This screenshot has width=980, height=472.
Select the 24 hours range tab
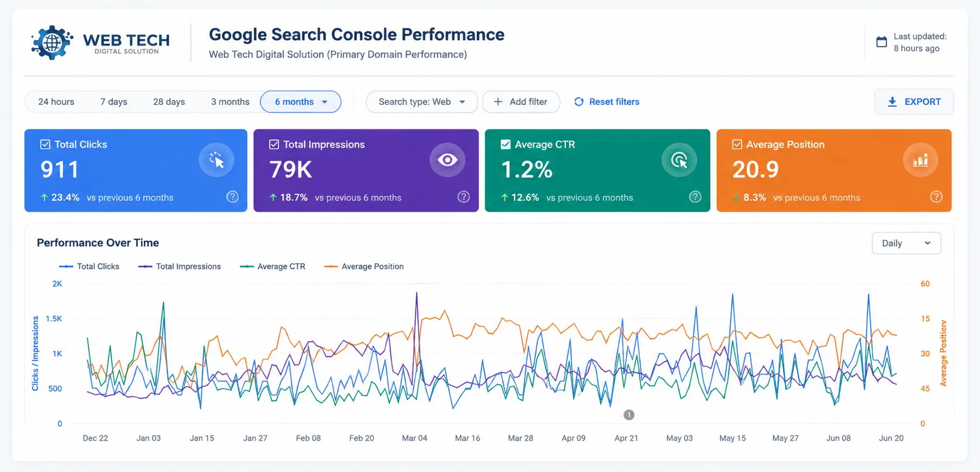(56, 101)
